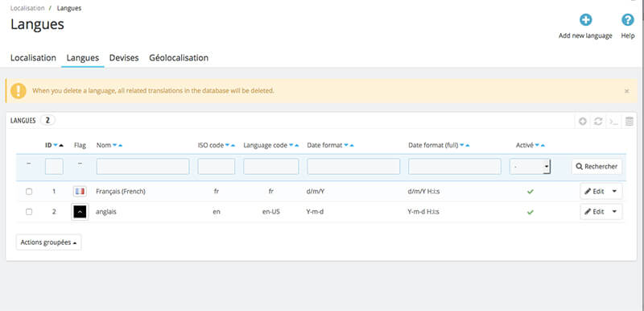The height and width of the screenshot is (311, 644).
Task: Click the ISO code filter field
Action: pyautogui.click(x=217, y=167)
